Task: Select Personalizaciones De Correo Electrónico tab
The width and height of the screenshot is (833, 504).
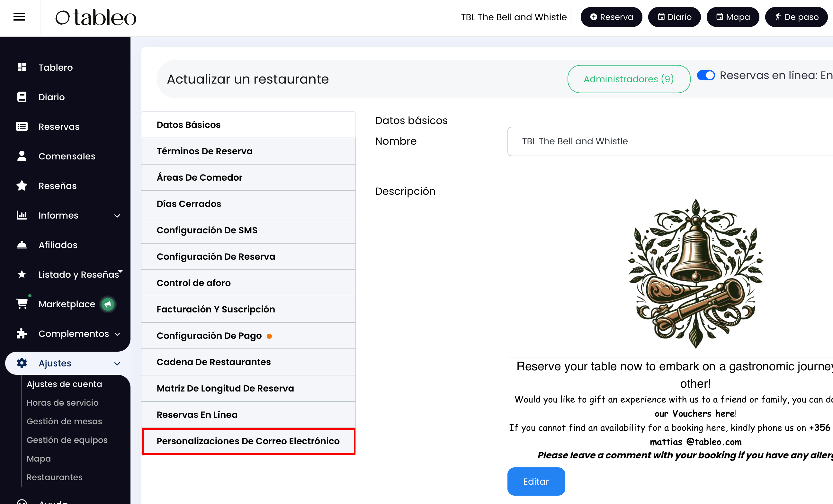Action: (248, 441)
